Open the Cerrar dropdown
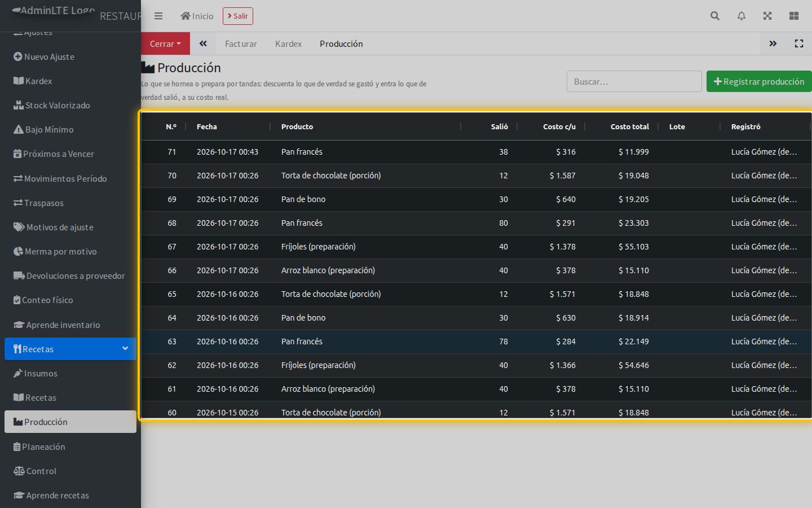 [x=165, y=43]
